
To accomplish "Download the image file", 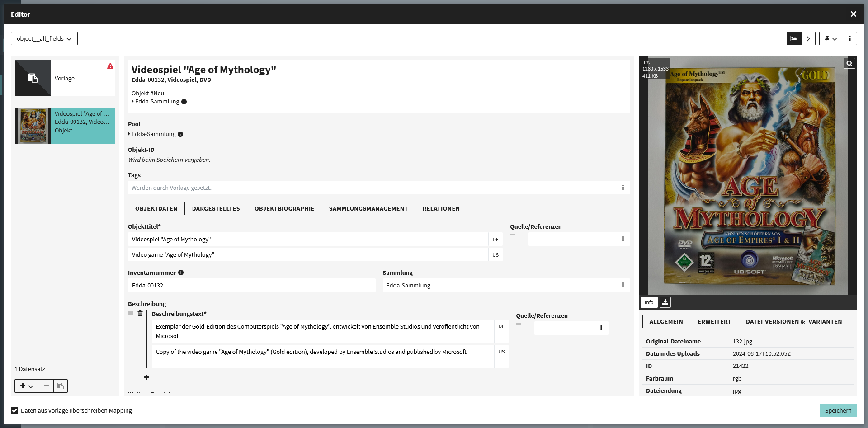I will (665, 302).
